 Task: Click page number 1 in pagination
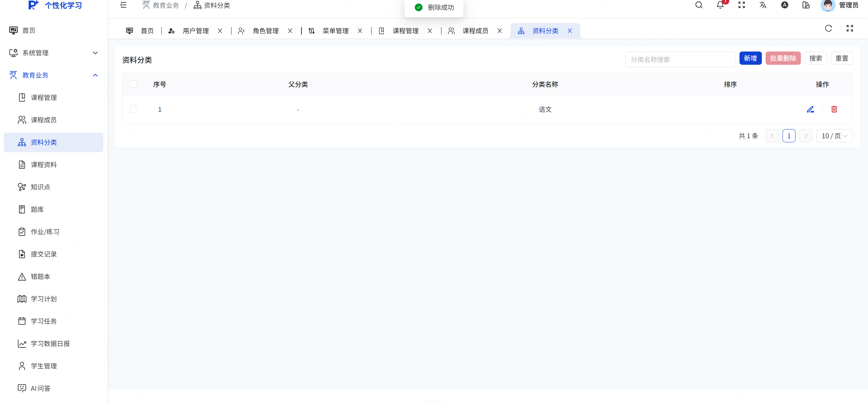pos(789,136)
